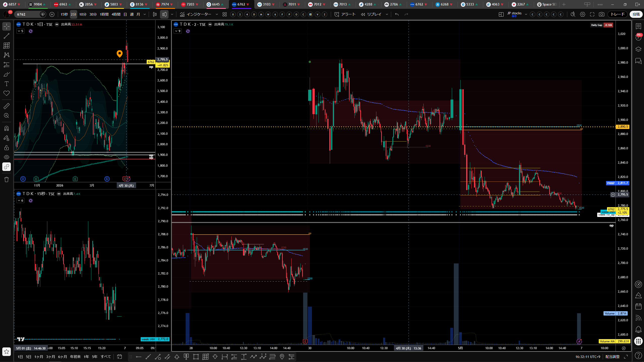The image size is (644, 362).
Task: Remove drawings with the trash icon
Action: click(7, 179)
